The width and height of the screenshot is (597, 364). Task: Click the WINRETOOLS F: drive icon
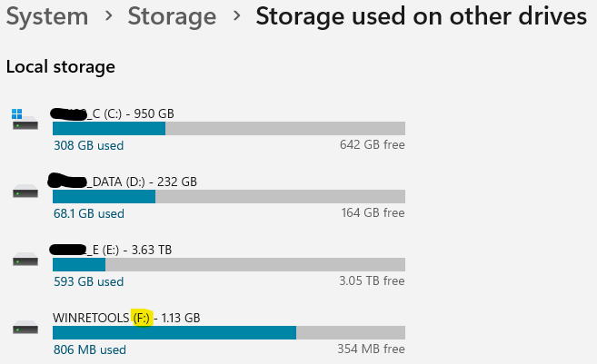pyautogui.click(x=25, y=328)
